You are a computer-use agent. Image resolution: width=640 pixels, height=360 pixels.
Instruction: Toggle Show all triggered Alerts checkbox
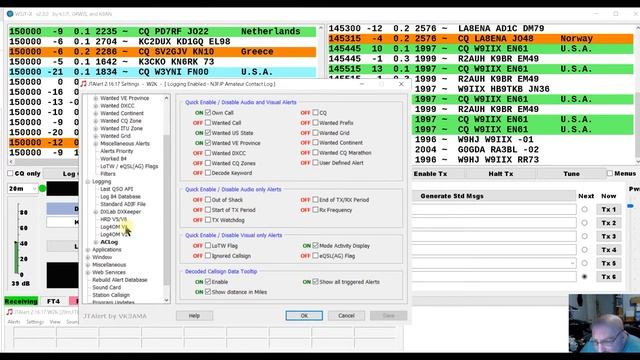pos(316,282)
